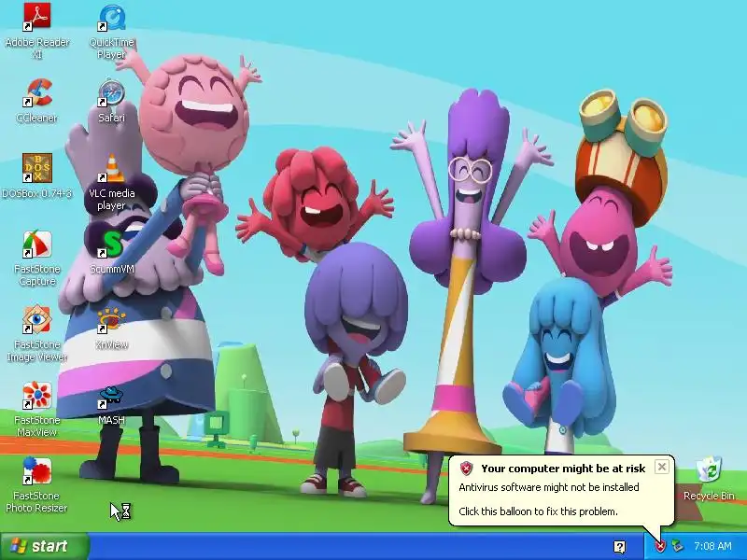
Task: Click 'Click this balloon to fix this problem.' text
Action: pyautogui.click(x=539, y=511)
